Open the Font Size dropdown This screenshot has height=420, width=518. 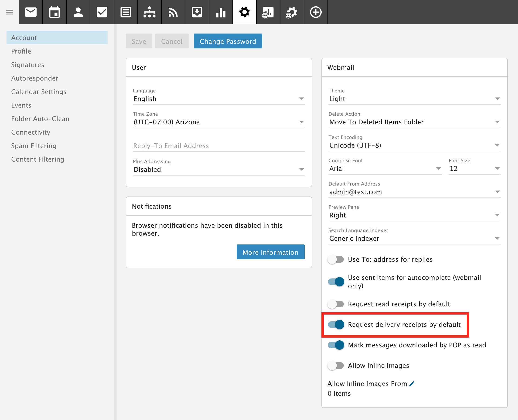point(474,169)
